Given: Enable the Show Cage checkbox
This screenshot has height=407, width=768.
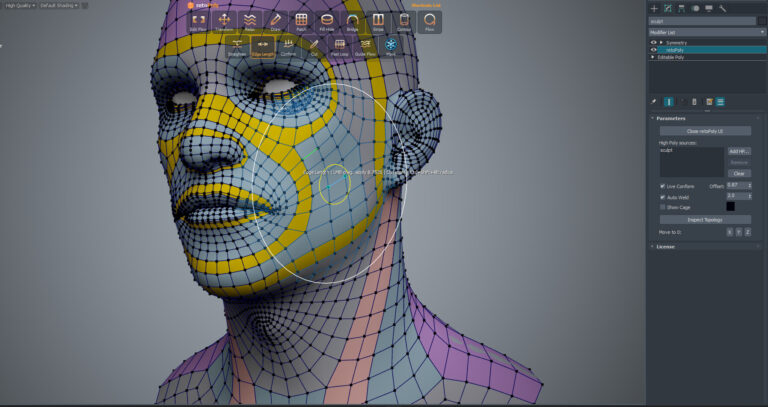Looking at the screenshot, I should [663, 207].
